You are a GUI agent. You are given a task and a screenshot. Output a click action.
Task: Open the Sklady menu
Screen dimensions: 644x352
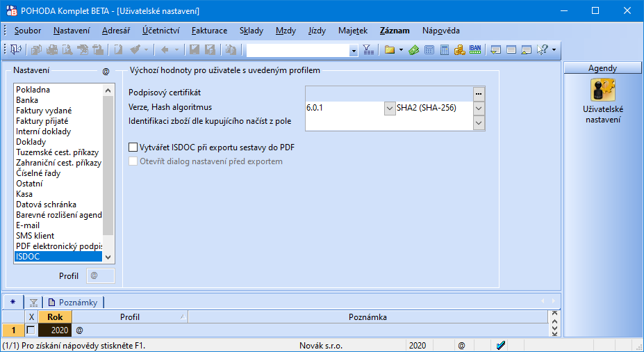tap(251, 31)
